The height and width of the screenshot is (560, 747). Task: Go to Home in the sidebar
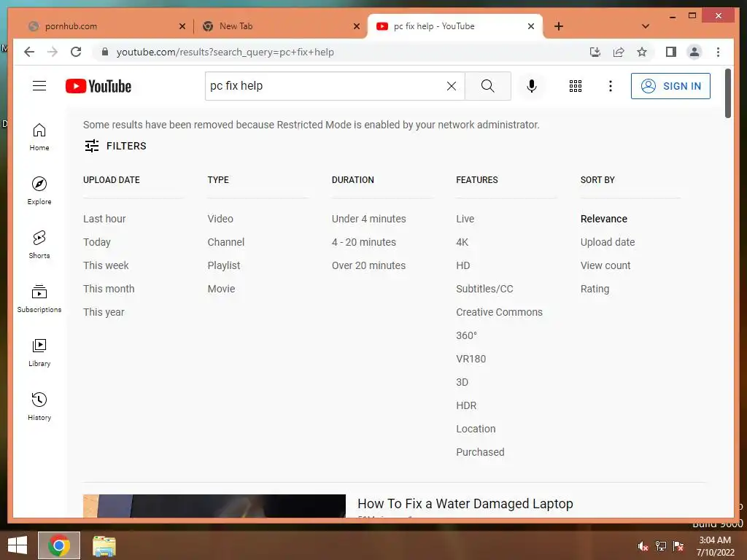[x=39, y=137]
